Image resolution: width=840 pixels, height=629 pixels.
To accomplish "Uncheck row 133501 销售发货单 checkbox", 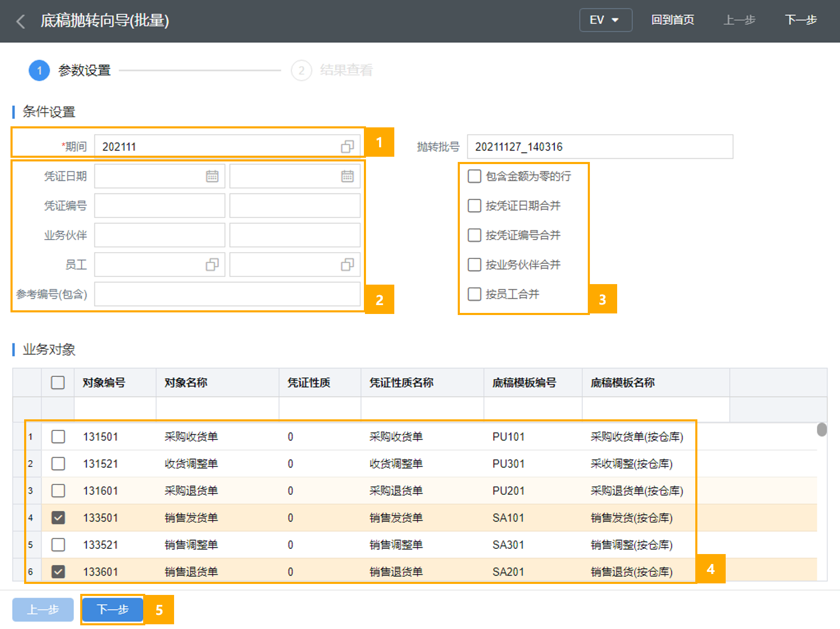I will point(58,518).
